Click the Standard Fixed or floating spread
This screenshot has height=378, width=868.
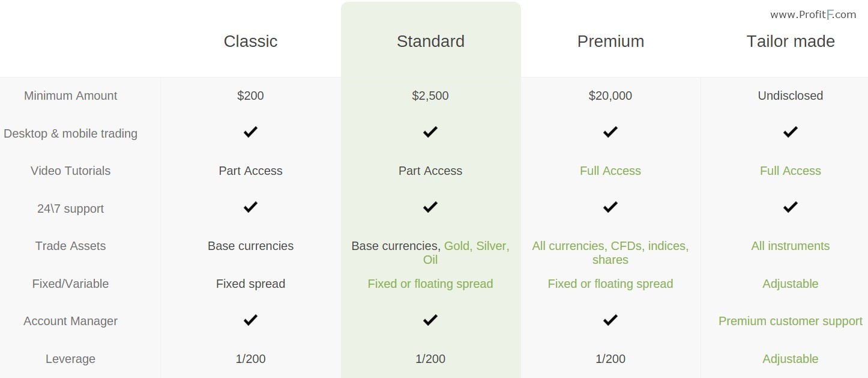pos(430,284)
